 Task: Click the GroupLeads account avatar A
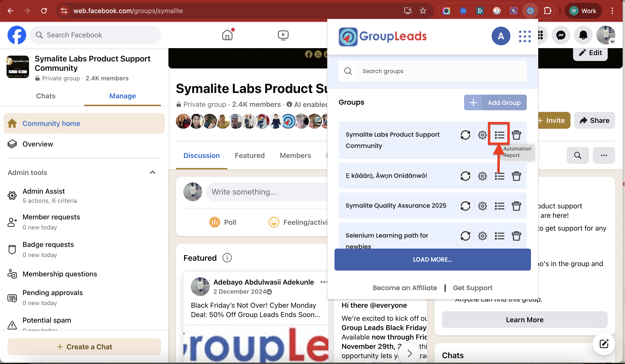(501, 36)
